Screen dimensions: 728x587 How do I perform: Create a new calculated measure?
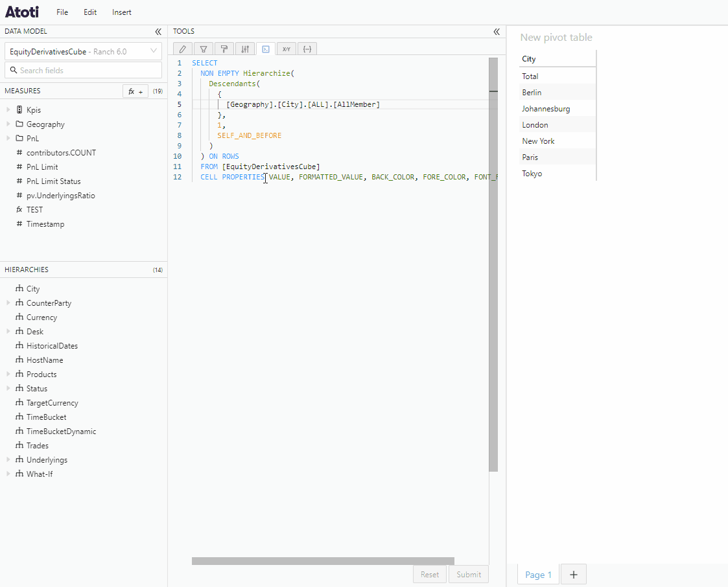(x=135, y=91)
